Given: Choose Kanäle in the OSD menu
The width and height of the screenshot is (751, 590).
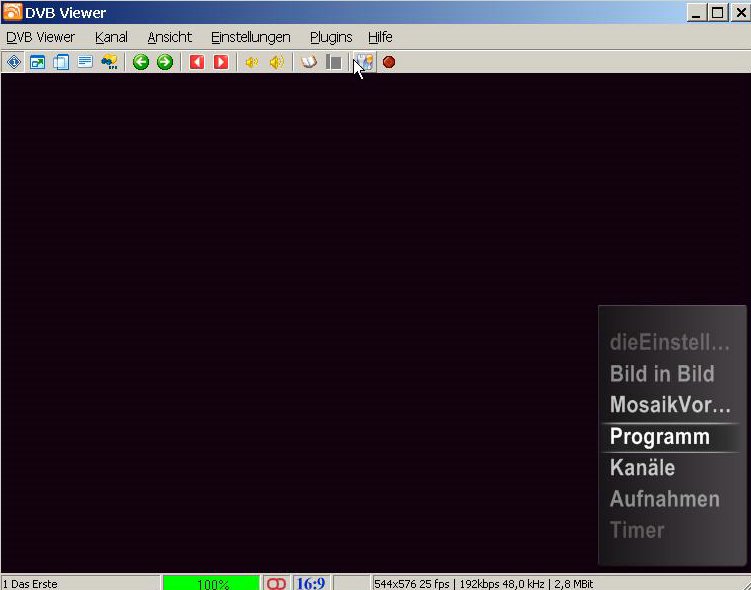Looking at the screenshot, I should click(642, 468).
